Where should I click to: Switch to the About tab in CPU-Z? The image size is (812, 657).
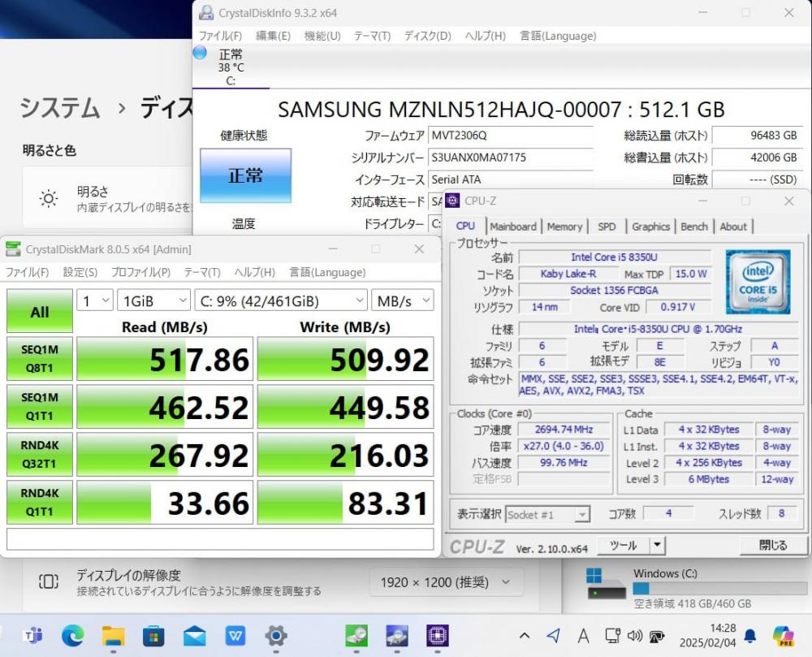(733, 227)
